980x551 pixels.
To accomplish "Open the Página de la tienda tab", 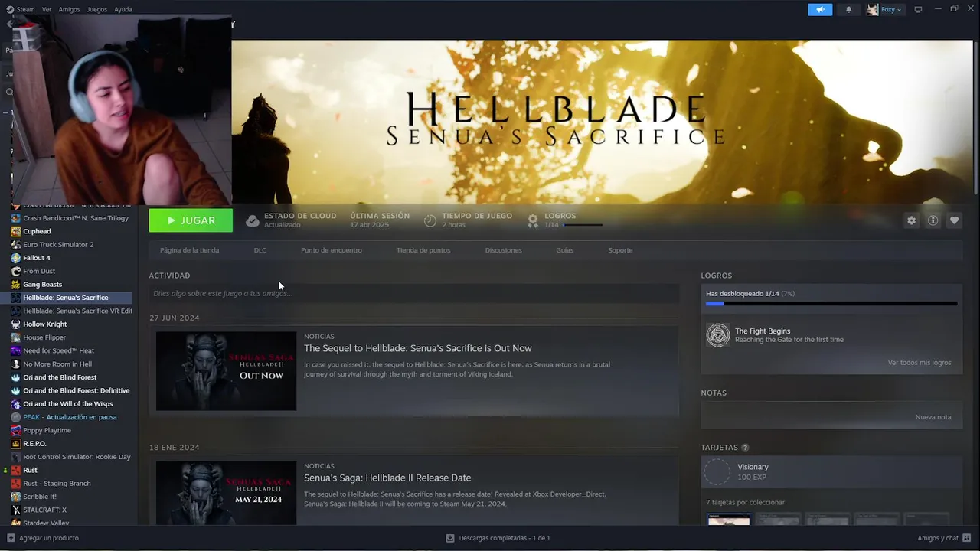I will [189, 250].
